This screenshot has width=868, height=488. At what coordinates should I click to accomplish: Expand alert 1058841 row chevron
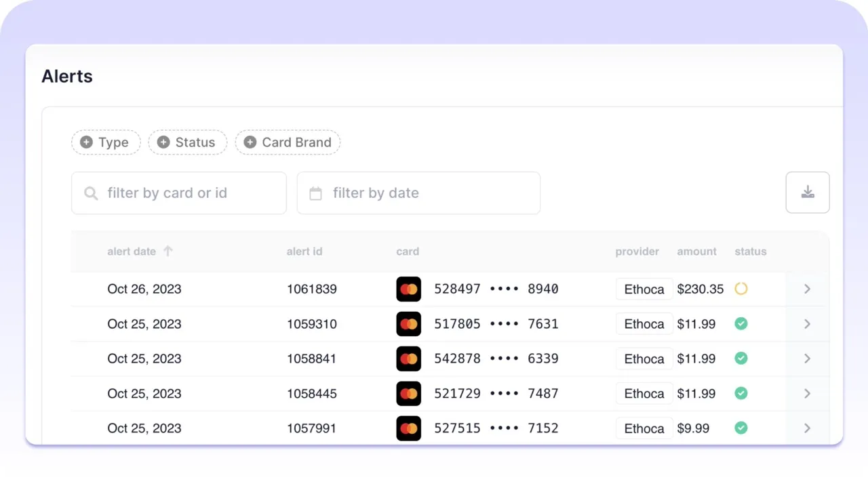tap(807, 359)
